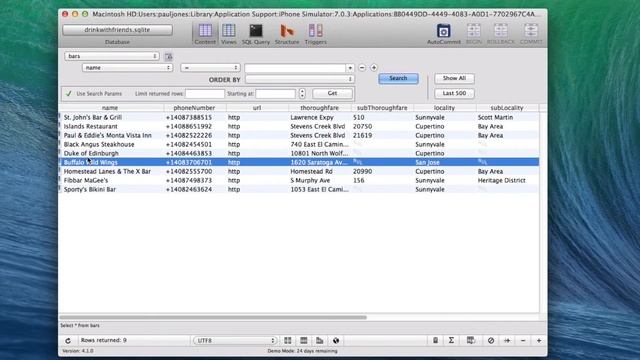Viewport: 640px width, 360px height.
Task: Click the ROLLBACK transaction icon
Action: (x=501, y=34)
